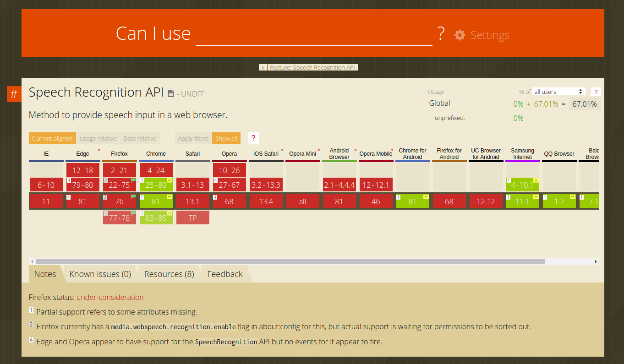Click prefix marker on Chrome 25-80
The image size is (624, 364).
pos(170,180)
